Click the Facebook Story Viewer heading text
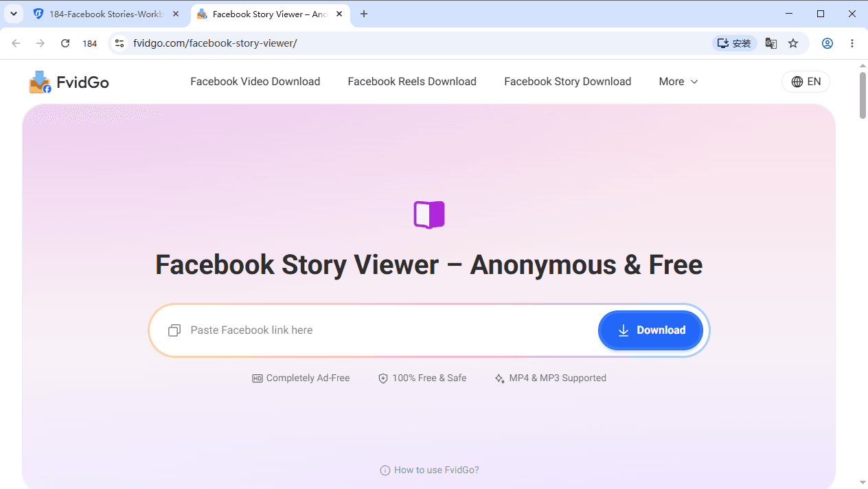The height and width of the screenshot is (489, 868). pyautogui.click(x=429, y=265)
